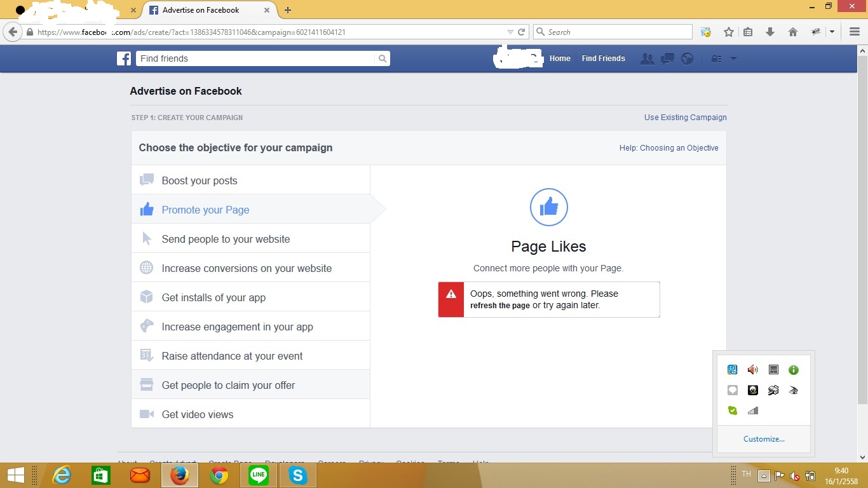Open the Firefox hamburger menu
Image resolution: width=868 pixels, height=488 pixels.
click(x=854, y=32)
